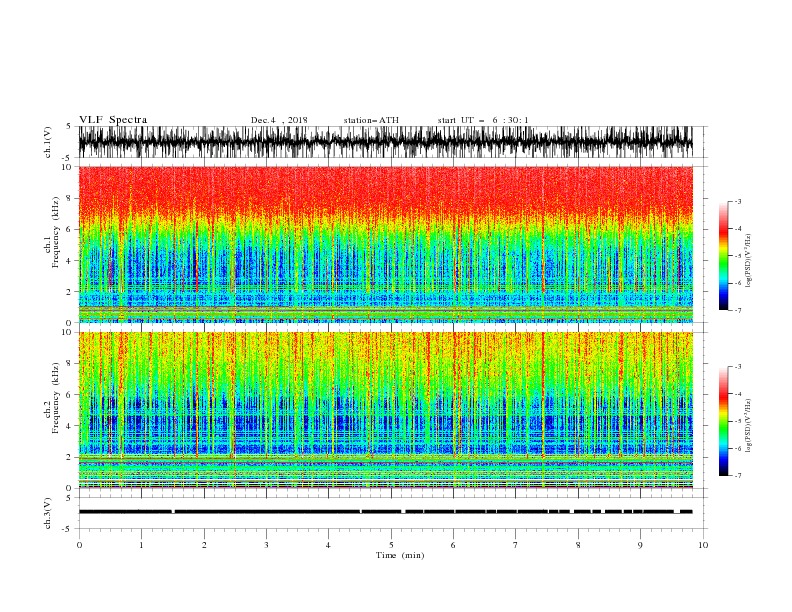Screen dimensions: 792x612
Task: Click tick label 10 on the Time axis
Action: [x=703, y=545]
